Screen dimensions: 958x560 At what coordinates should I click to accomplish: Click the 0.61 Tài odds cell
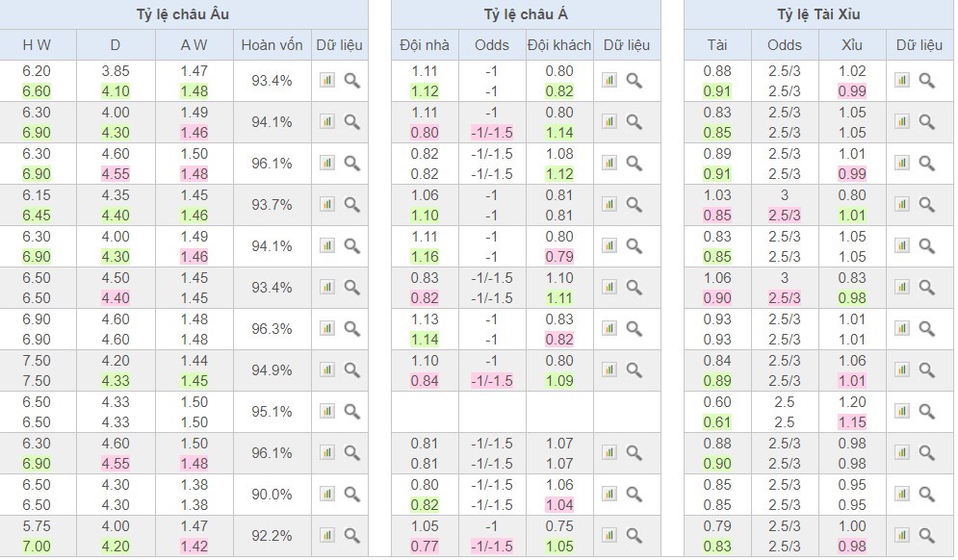[717, 422]
